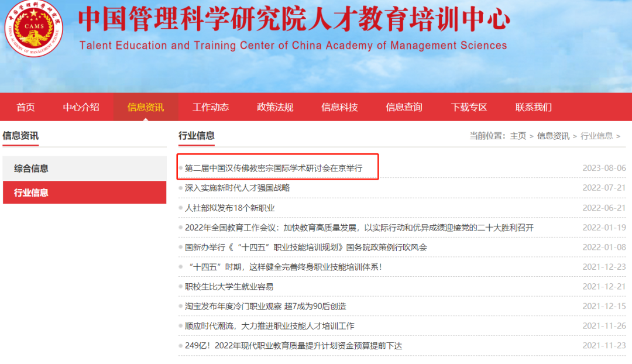This screenshot has width=632, height=364.
Task: Open article 职校生比大学生就业容易
Action: click(x=229, y=287)
